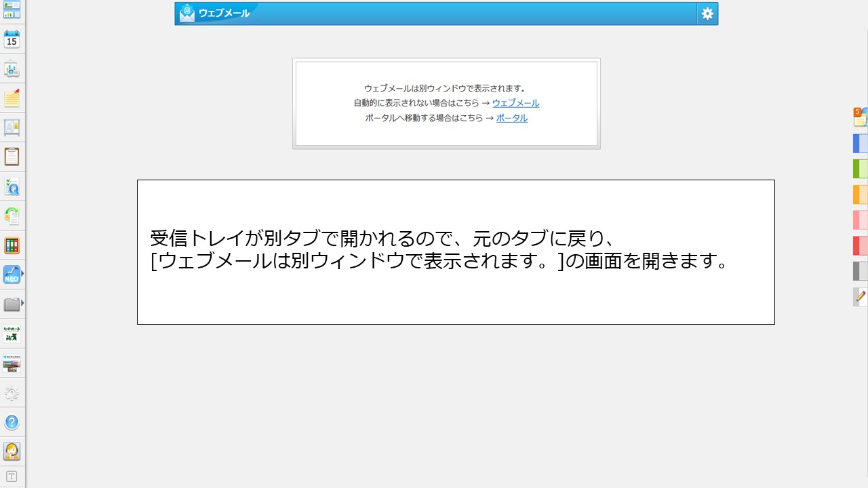This screenshot has width=868, height=488.
Task: Click the checklist search icon
Action: (12, 186)
